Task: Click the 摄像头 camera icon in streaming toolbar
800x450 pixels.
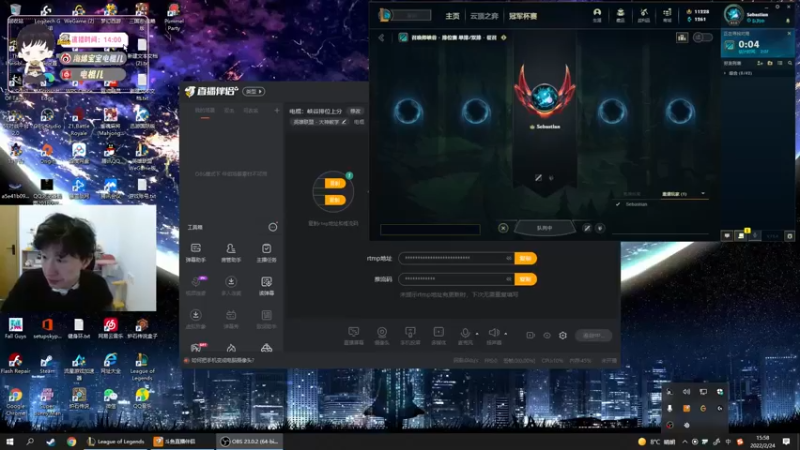Action: click(382, 336)
